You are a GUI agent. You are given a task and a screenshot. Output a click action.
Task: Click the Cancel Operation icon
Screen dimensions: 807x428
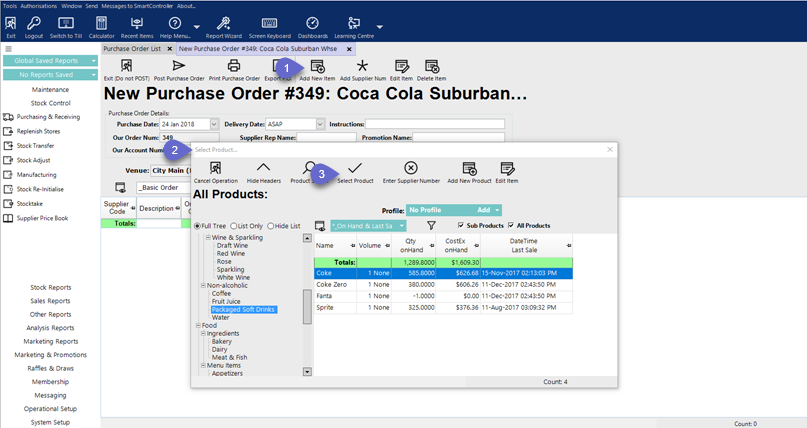click(x=215, y=168)
